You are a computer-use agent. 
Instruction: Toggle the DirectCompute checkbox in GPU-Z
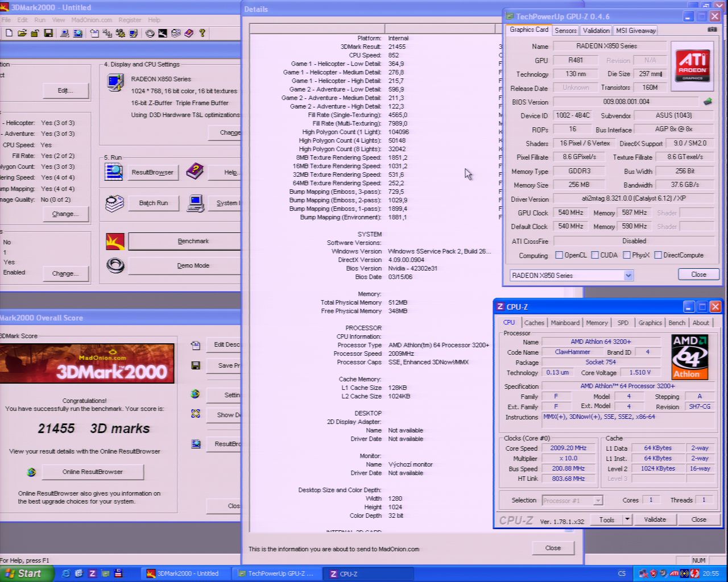[x=658, y=255]
